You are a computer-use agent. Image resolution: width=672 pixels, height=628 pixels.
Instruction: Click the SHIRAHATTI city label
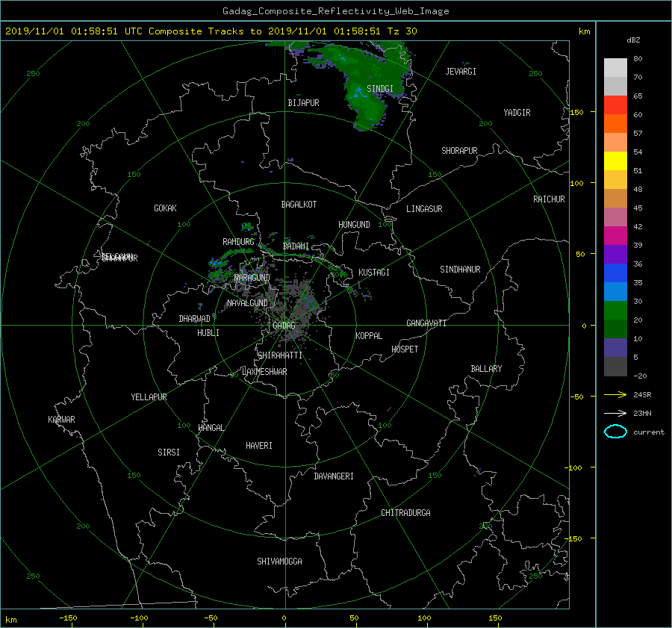pos(280,355)
